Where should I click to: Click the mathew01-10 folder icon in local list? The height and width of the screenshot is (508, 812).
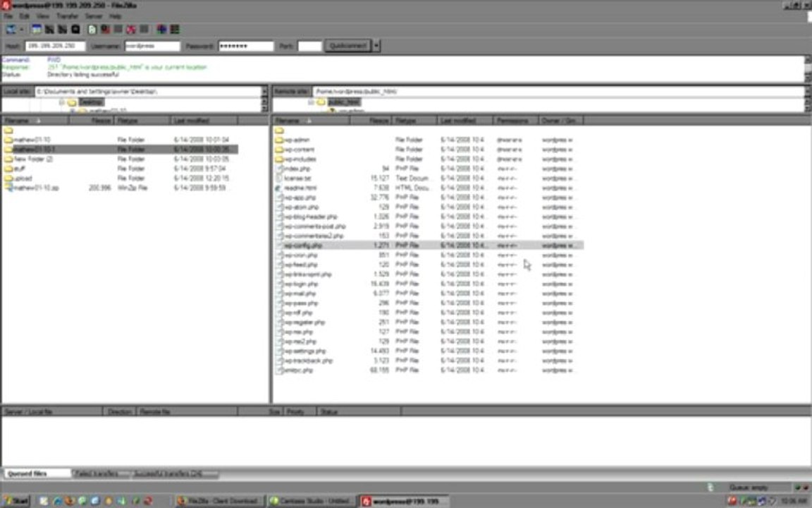coord(8,140)
